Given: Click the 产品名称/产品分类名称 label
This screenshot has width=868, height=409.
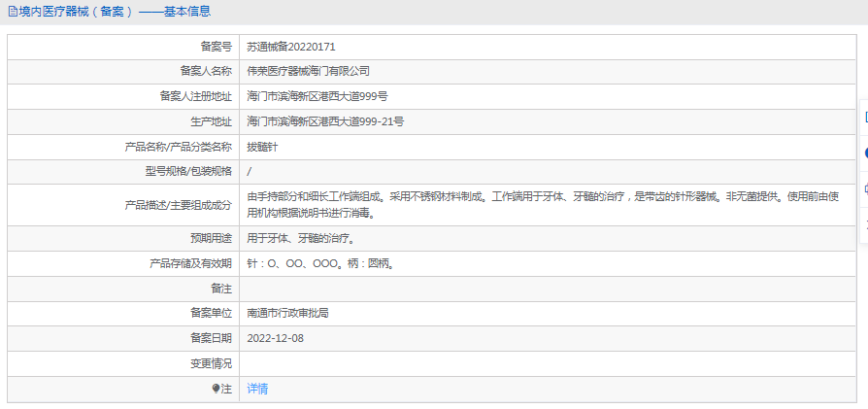Looking at the screenshot, I should pyautogui.click(x=179, y=148).
